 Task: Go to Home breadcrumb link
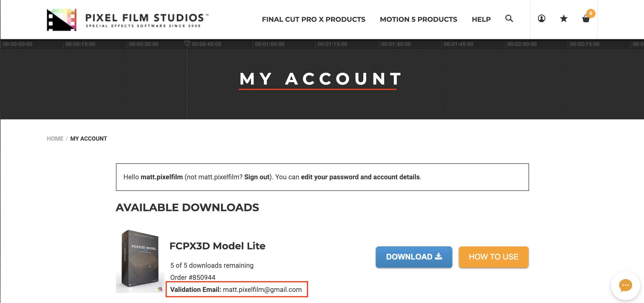pyautogui.click(x=55, y=138)
